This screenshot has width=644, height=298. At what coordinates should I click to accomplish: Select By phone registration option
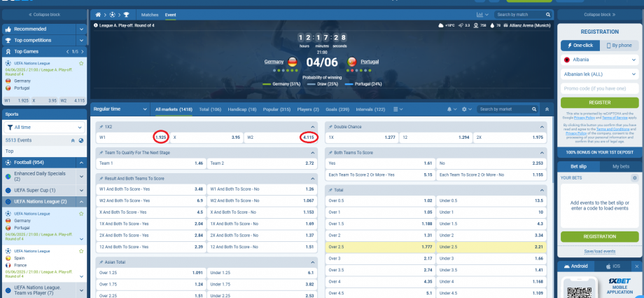[619, 46]
